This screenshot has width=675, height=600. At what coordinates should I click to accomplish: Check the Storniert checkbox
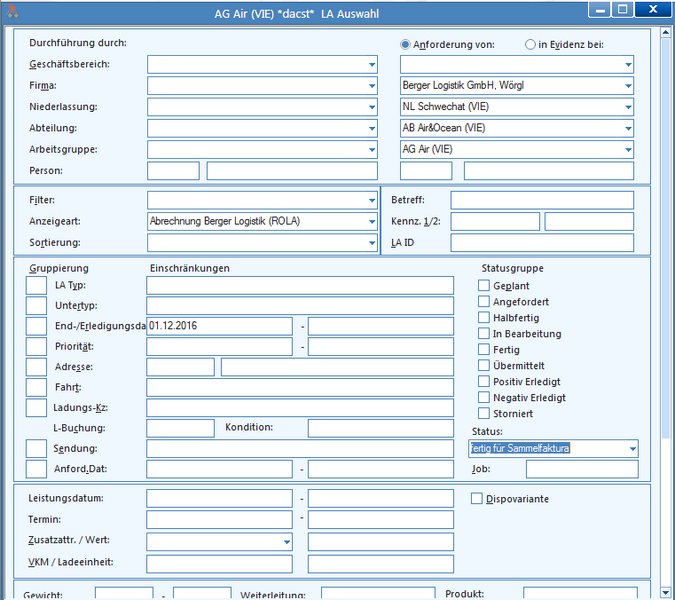tap(484, 413)
